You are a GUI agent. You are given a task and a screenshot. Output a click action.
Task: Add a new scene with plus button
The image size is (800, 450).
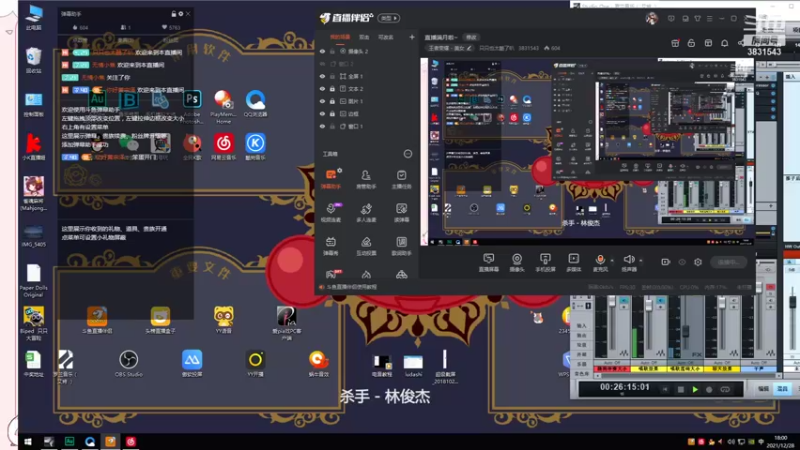tap(412, 37)
